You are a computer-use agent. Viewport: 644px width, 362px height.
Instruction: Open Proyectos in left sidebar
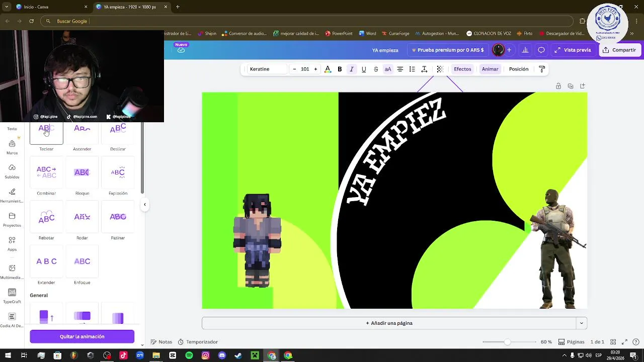tap(12, 220)
